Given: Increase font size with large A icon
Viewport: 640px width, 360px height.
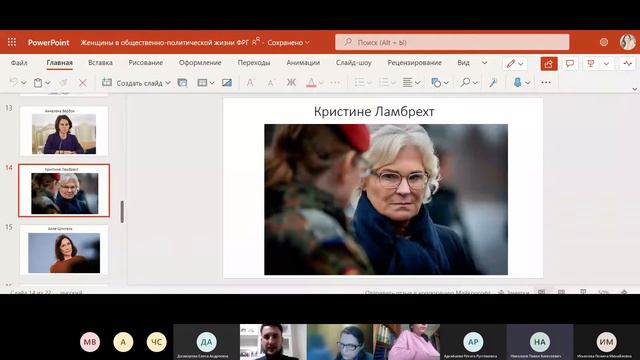Looking at the screenshot, I should (250, 83).
